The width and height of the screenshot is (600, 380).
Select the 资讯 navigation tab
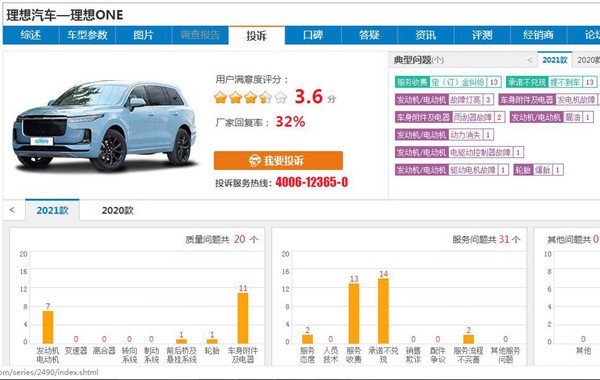(426, 35)
